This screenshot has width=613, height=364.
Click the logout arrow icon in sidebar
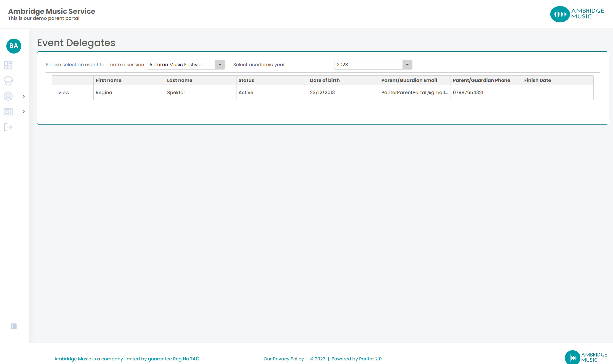pyautogui.click(x=8, y=127)
